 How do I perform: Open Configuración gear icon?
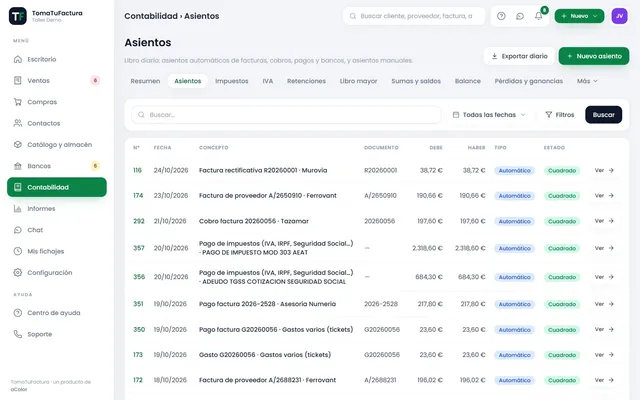pyautogui.click(x=18, y=272)
